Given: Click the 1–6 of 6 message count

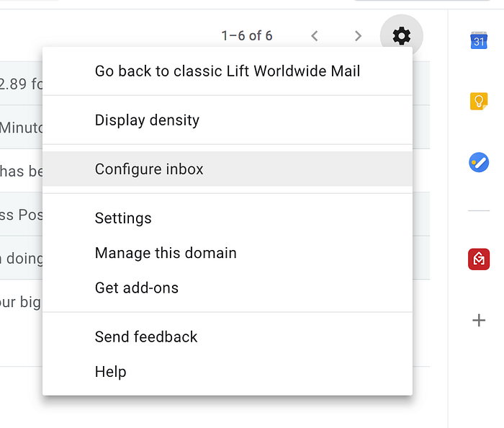Looking at the screenshot, I should click(247, 36).
